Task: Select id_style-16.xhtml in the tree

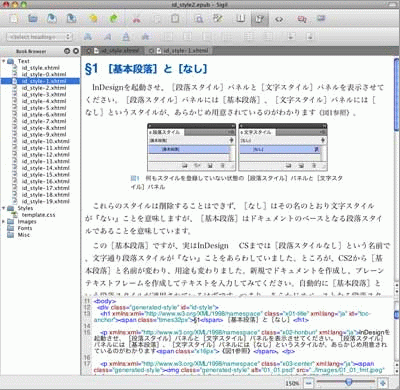Action: pos(45,181)
